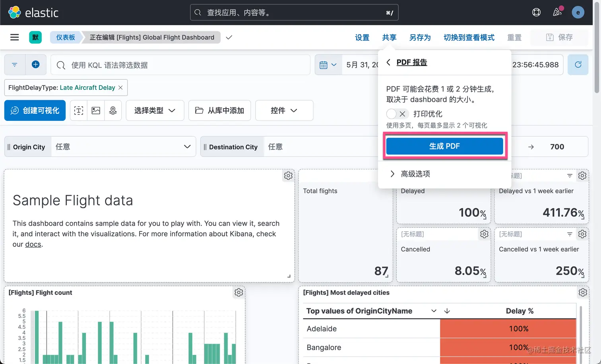Click the 创建可视化 button
This screenshot has height=364, width=601.
point(35,110)
